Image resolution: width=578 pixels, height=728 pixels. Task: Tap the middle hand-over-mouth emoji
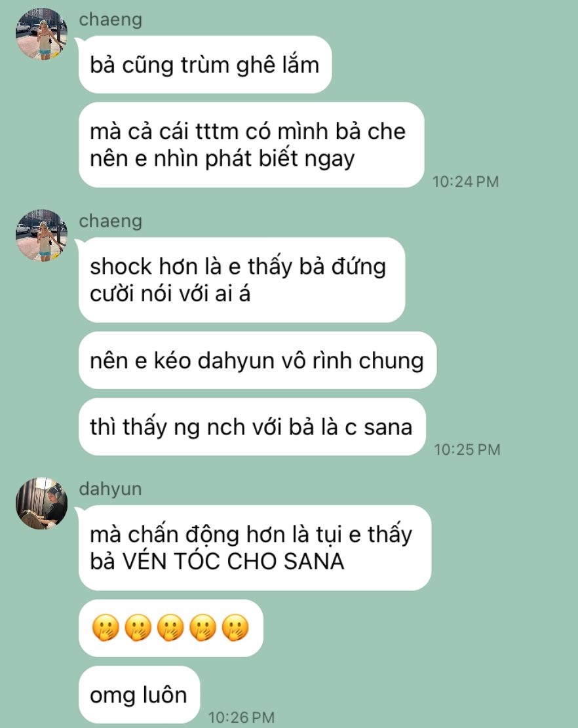[x=170, y=628]
